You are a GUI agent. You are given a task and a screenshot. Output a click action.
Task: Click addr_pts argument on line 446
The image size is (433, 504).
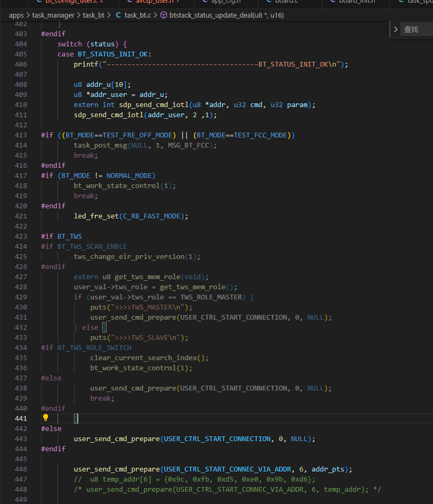pyautogui.click(x=328, y=469)
